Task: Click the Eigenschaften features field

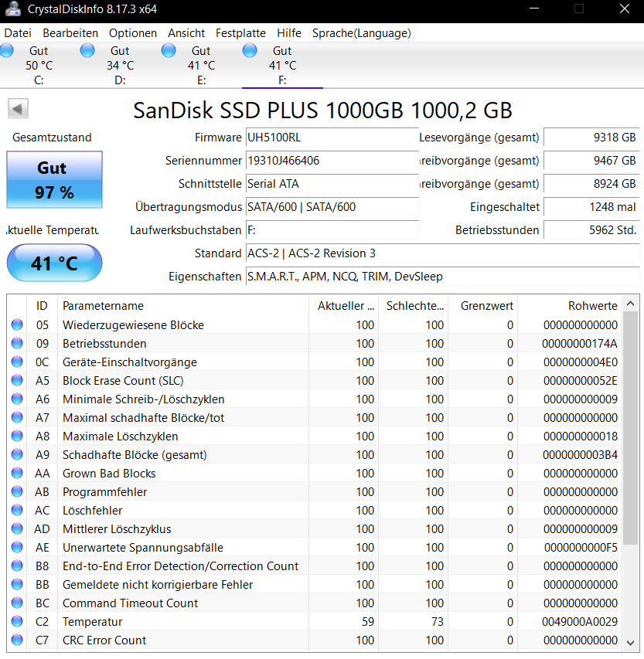Action: (x=442, y=277)
